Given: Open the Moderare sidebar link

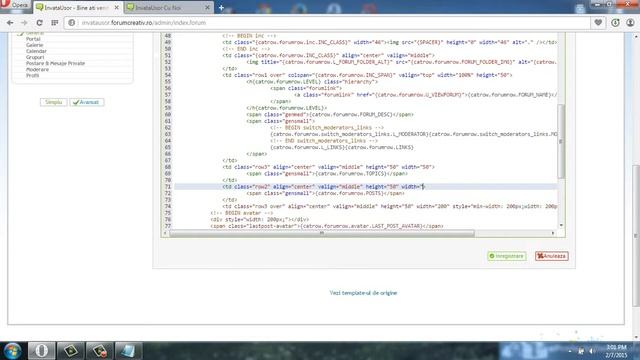Looking at the screenshot, I should pos(37,70).
